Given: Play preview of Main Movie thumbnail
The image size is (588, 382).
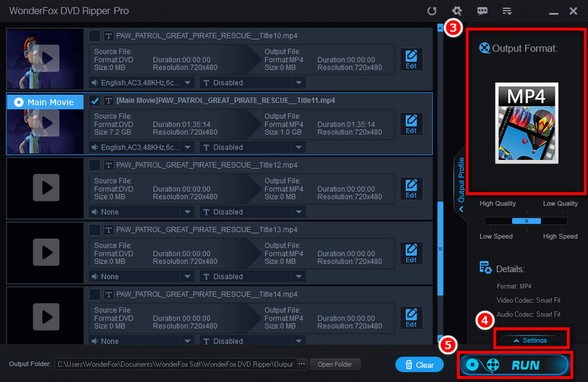Looking at the screenshot, I should point(46,123).
